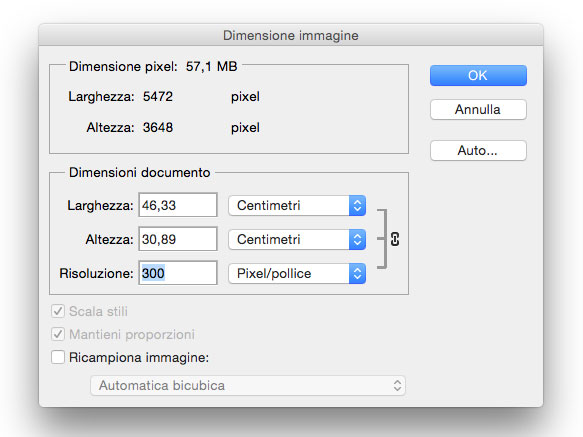Click the Risoluzione label
The width and height of the screenshot is (583, 437).
[96, 273]
